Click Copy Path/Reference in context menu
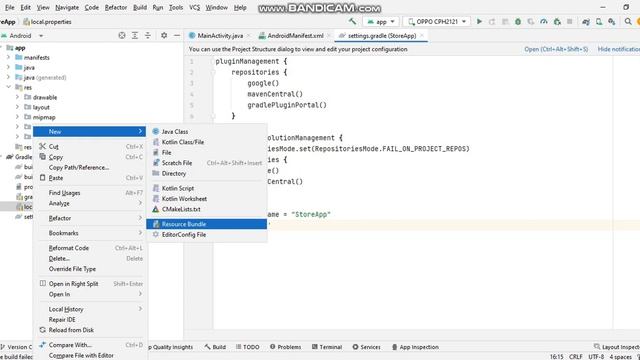The width and height of the screenshot is (640, 360). point(90,167)
